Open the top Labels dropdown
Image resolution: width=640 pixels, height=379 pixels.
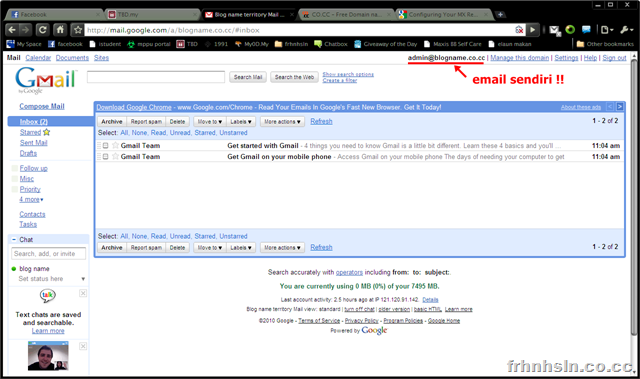click(241, 122)
